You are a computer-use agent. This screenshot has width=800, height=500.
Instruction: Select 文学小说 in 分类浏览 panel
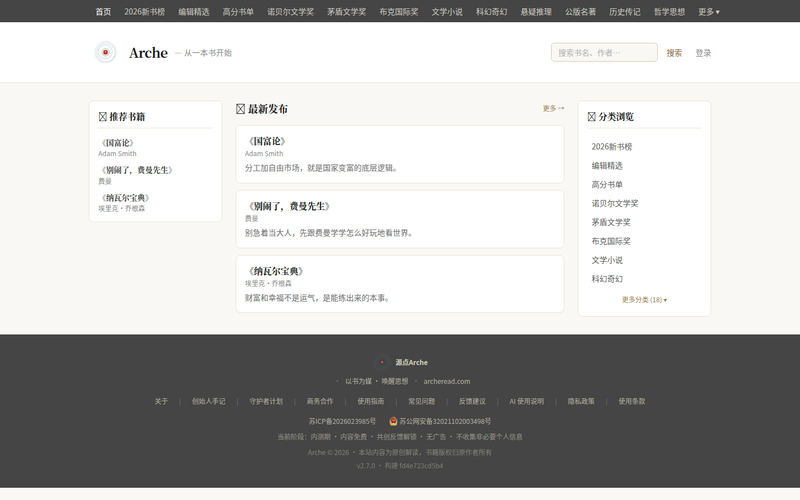pos(607,260)
